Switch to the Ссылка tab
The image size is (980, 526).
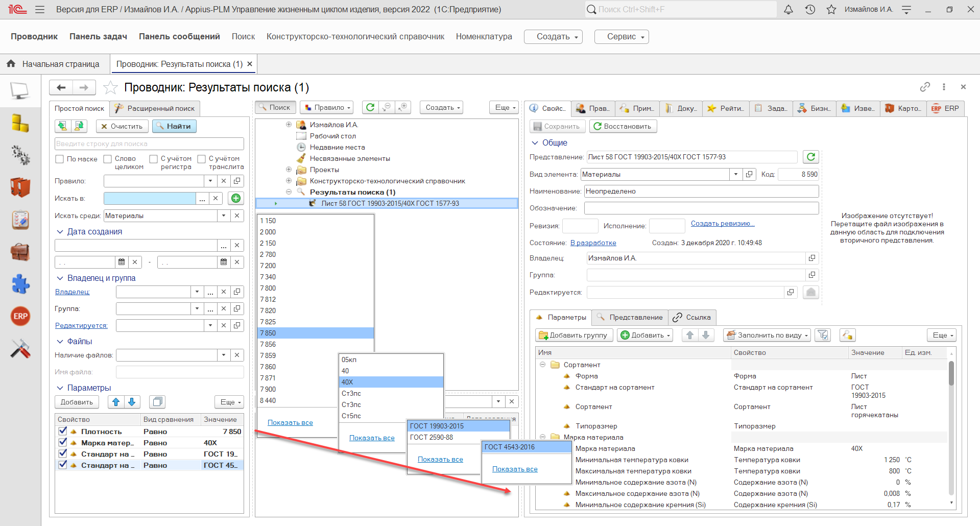[x=692, y=317]
